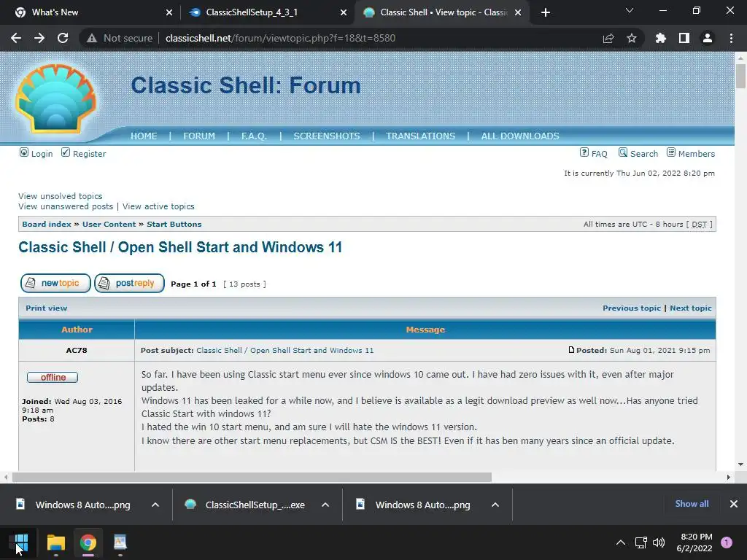This screenshot has width=747, height=560.
Task: Expand options for ClassicShellSetup exe download
Action: 325,505
